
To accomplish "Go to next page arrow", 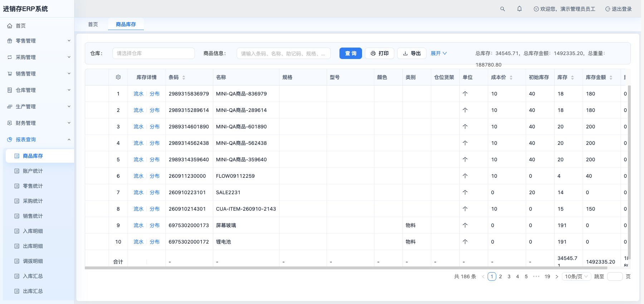I will tap(557, 276).
